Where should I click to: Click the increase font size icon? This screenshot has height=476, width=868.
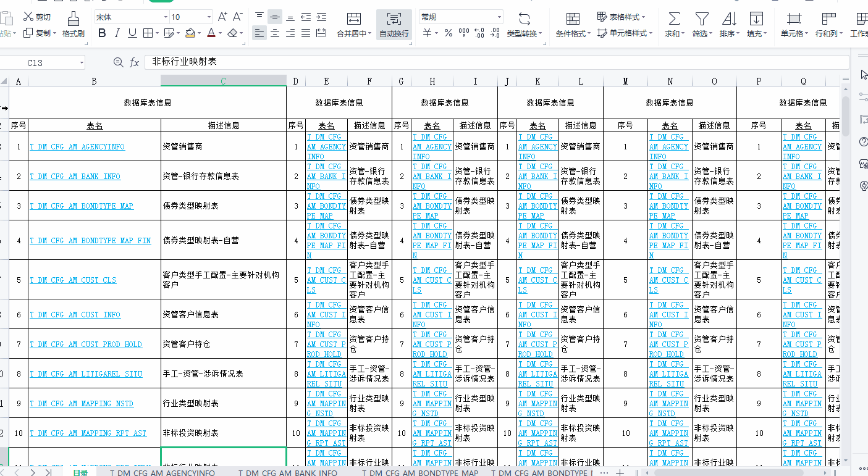222,17
